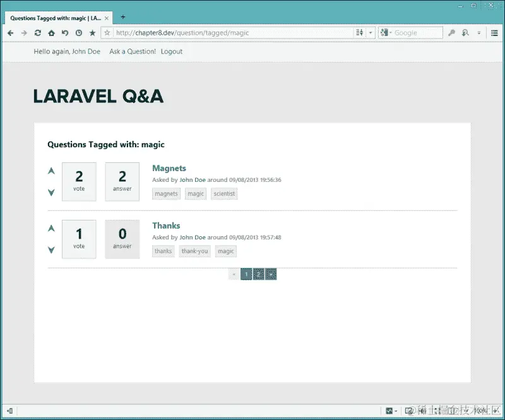Reload the page using the refresh icon
This screenshot has width=505, height=420.
click(38, 33)
